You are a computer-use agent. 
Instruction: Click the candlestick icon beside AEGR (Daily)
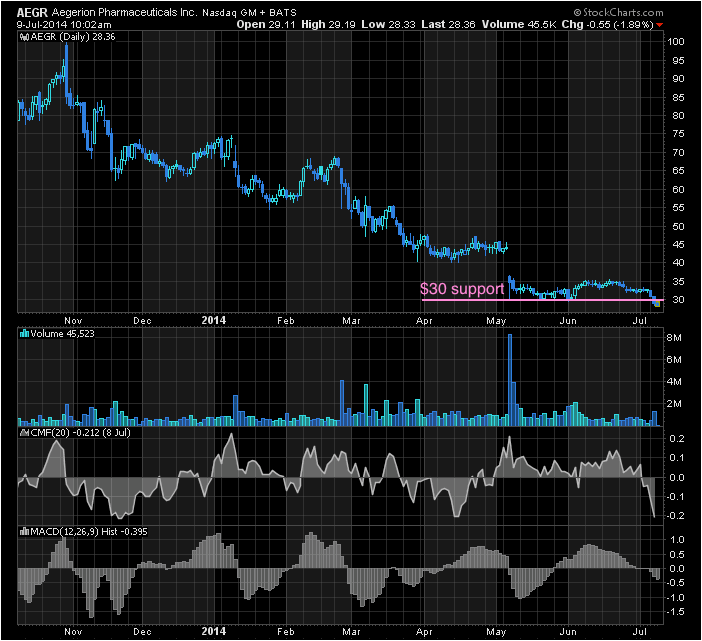(24, 37)
